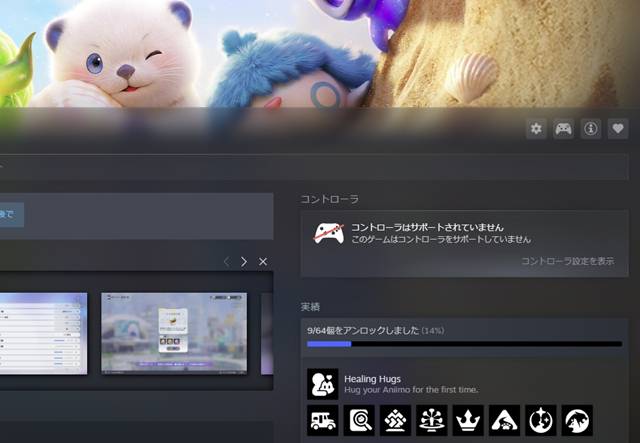
Task: Open コントローラ設定を表示 link
Action: click(567, 261)
